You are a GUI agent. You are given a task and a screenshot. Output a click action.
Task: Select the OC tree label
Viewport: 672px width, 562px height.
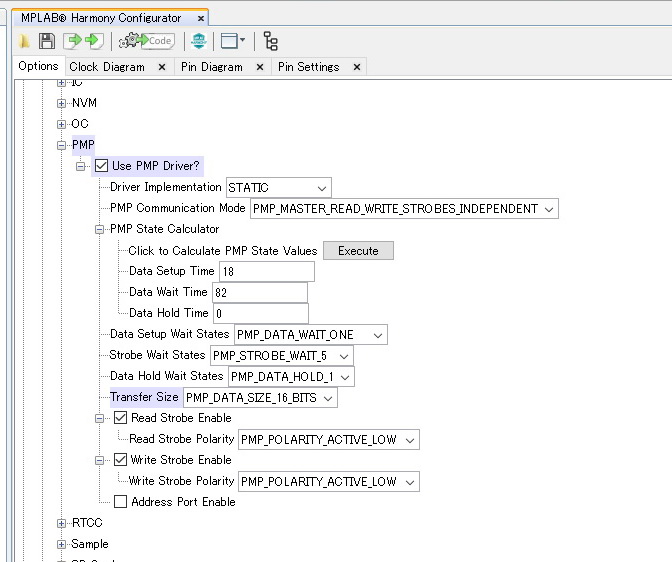[80, 124]
